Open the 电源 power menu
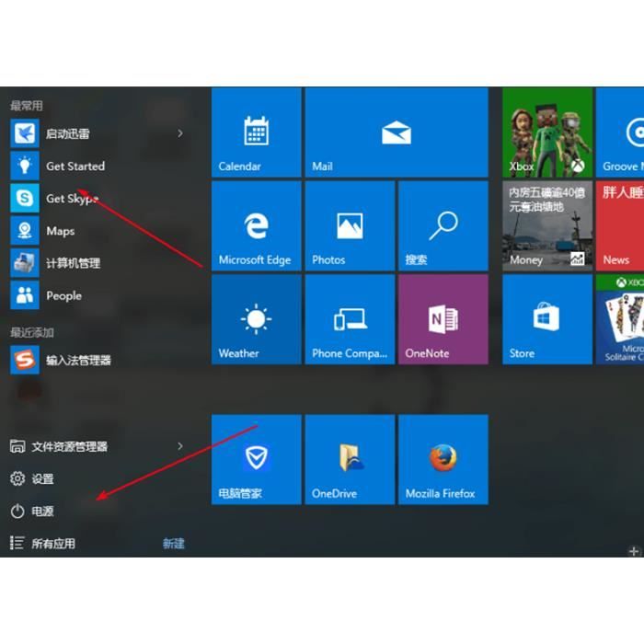This screenshot has height=644, width=644. [42, 511]
